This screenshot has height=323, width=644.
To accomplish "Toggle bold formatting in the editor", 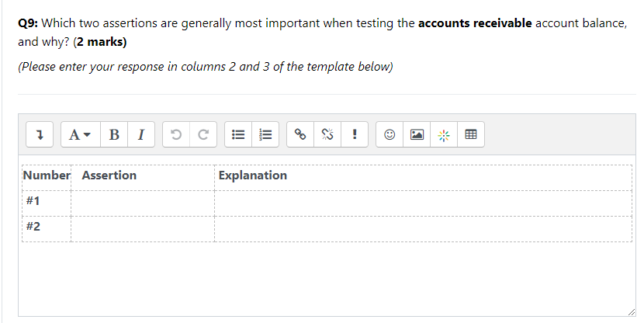I will 114,135.
